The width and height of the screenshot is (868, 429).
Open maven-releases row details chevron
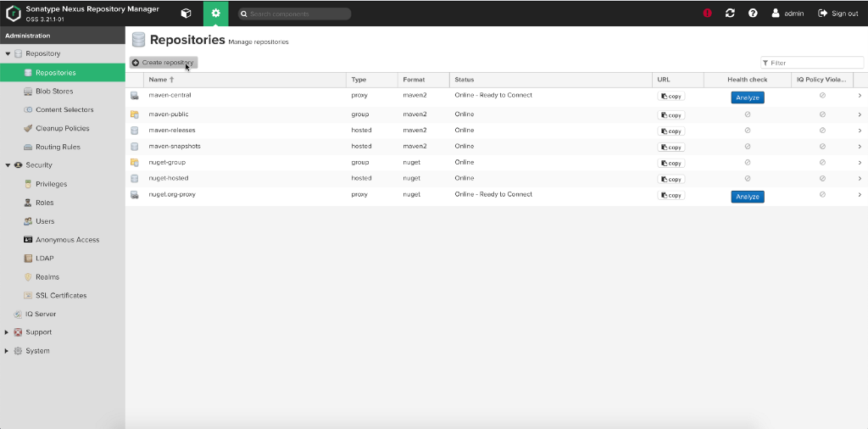pos(860,131)
